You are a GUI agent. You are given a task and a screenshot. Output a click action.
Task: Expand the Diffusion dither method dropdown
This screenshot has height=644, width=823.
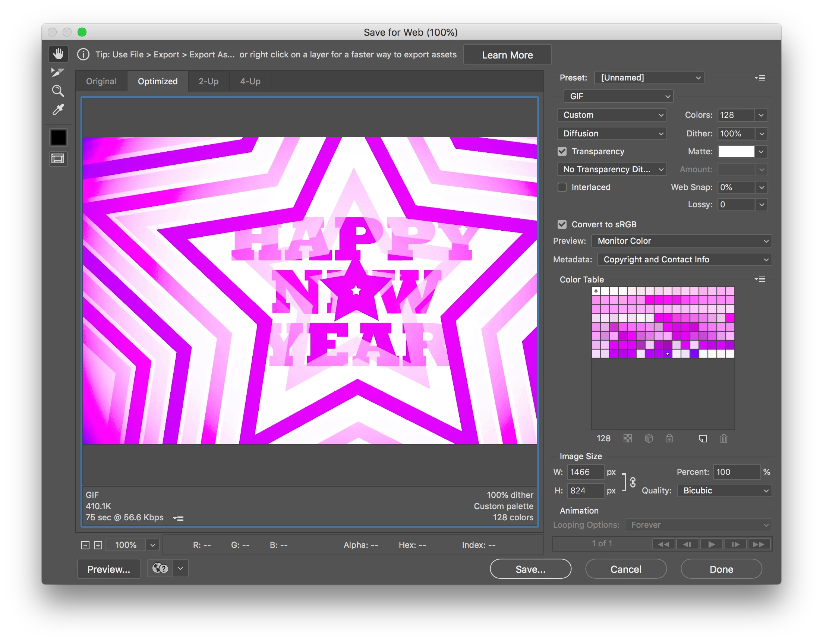612,134
